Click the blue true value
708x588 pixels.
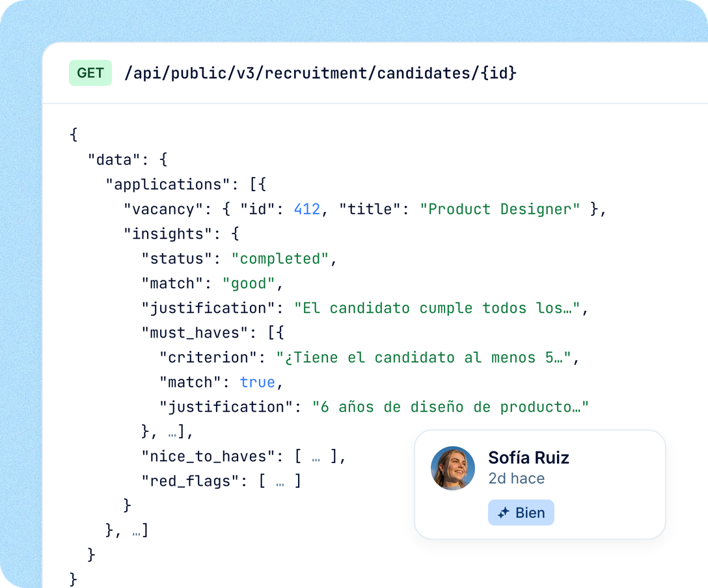pyautogui.click(x=258, y=382)
